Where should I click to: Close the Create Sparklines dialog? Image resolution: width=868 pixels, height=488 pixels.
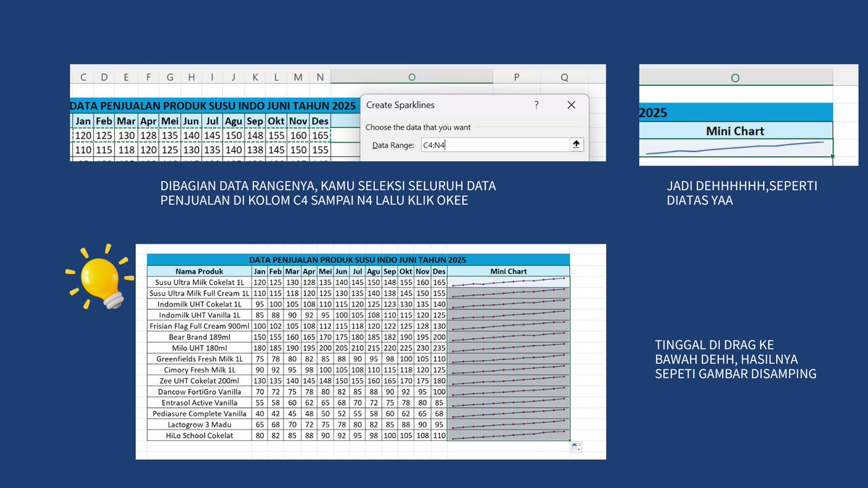[571, 105]
